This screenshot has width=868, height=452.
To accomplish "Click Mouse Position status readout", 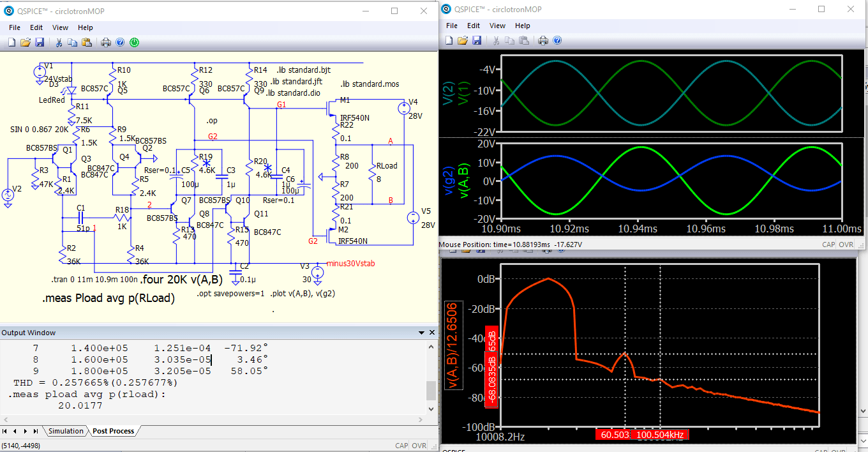I will [511, 245].
